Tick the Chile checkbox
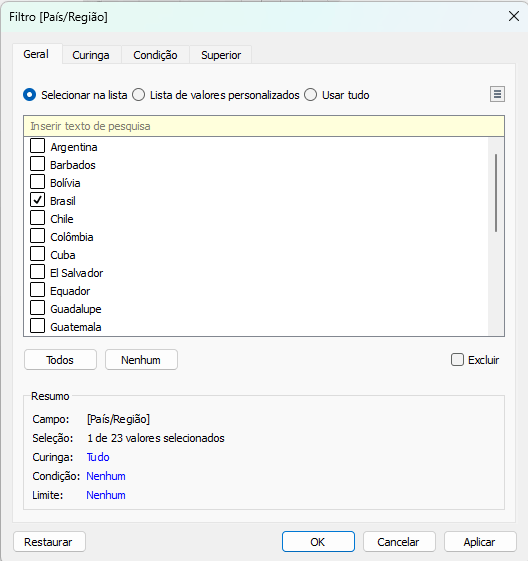528x561 pixels. (38, 218)
